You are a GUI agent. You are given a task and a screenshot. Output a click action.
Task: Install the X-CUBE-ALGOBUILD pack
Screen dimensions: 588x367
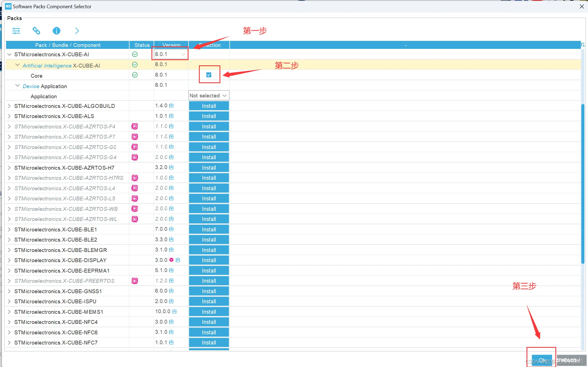(209, 106)
